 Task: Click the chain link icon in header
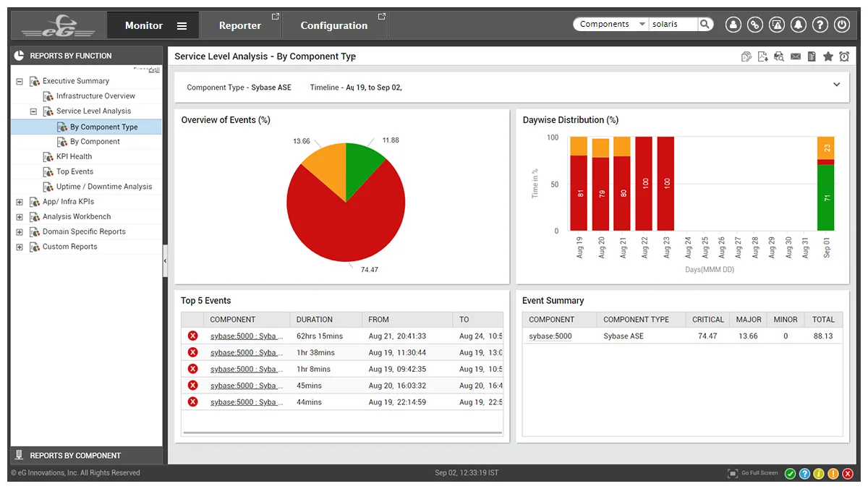[x=755, y=25]
